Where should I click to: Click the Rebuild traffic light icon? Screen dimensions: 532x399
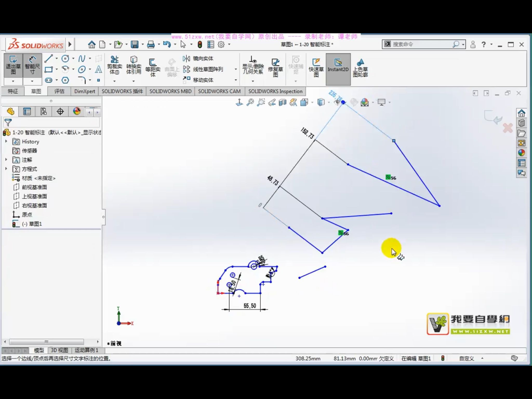(200, 44)
